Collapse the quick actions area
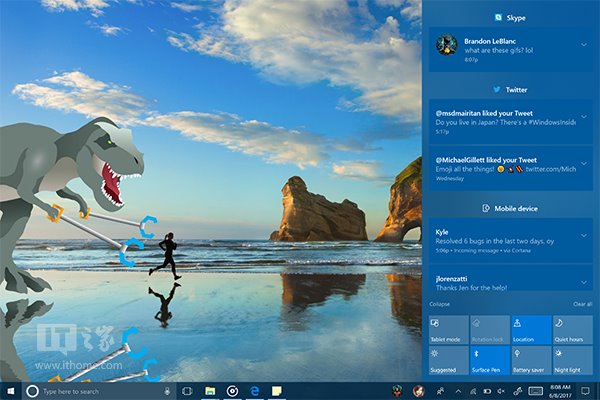Viewport: 600px width, 400px height. tap(439, 304)
